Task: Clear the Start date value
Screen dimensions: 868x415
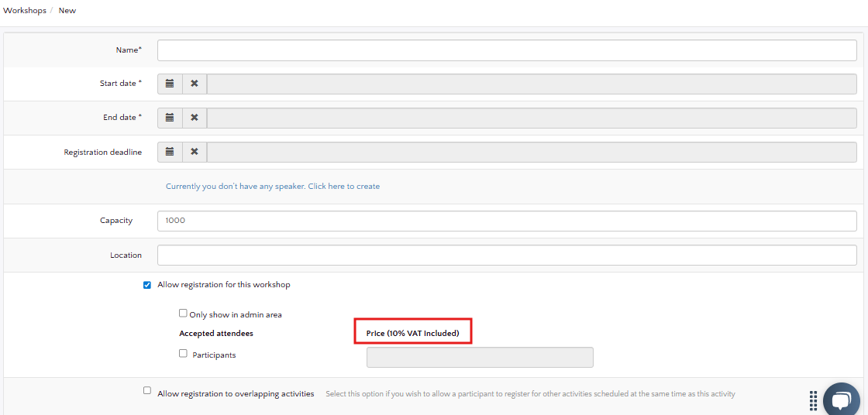Action: (x=195, y=84)
